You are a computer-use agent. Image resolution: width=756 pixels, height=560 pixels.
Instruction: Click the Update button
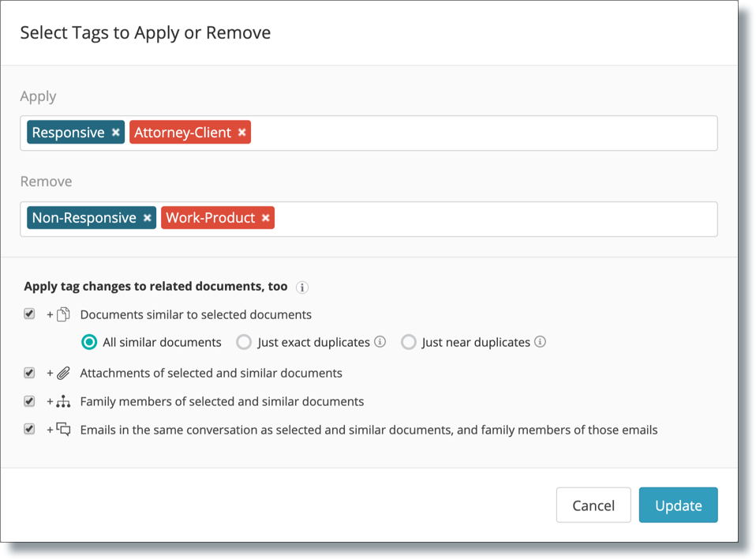[679, 505]
